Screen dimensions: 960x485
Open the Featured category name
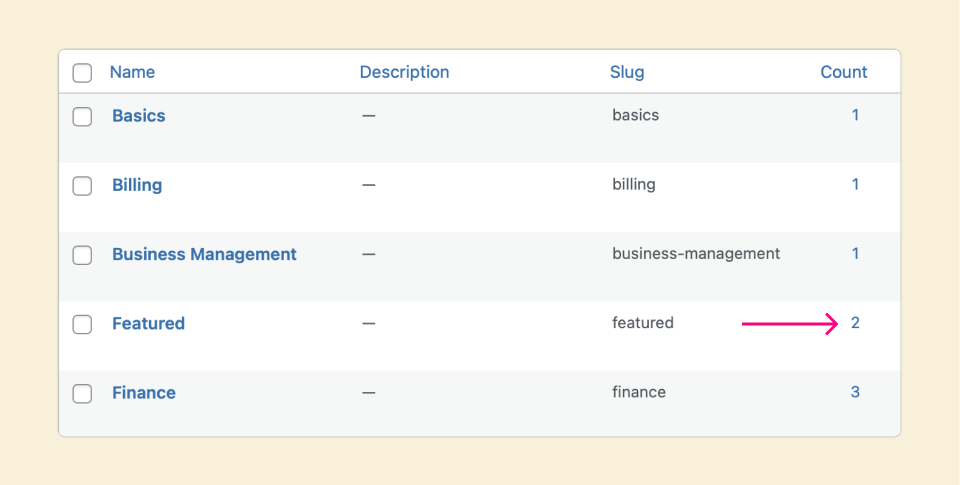[x=148, y=323]
